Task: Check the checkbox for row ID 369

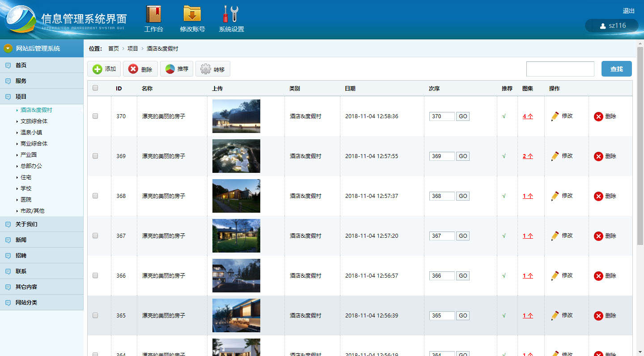Action: coord(95,156)
